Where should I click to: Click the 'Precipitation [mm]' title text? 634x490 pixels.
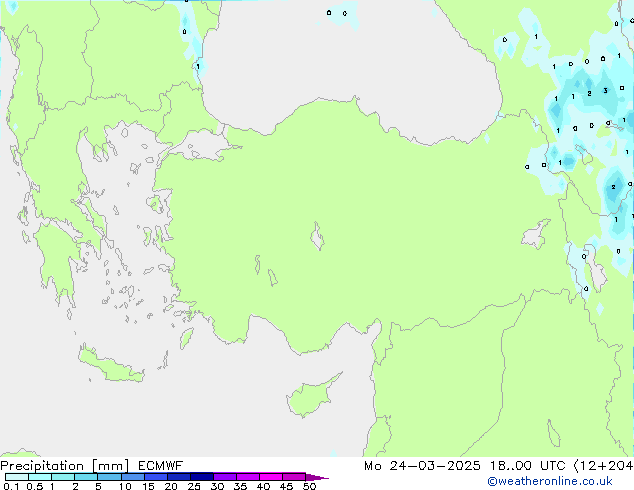click(x=65, y=466)
